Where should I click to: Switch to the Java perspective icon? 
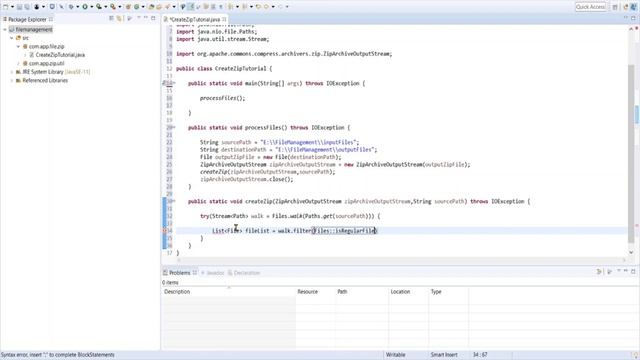point(633,7)
